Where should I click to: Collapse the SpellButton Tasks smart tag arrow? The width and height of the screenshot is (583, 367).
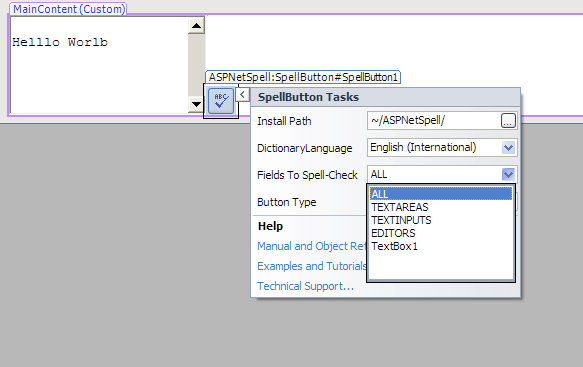point(242,94)
